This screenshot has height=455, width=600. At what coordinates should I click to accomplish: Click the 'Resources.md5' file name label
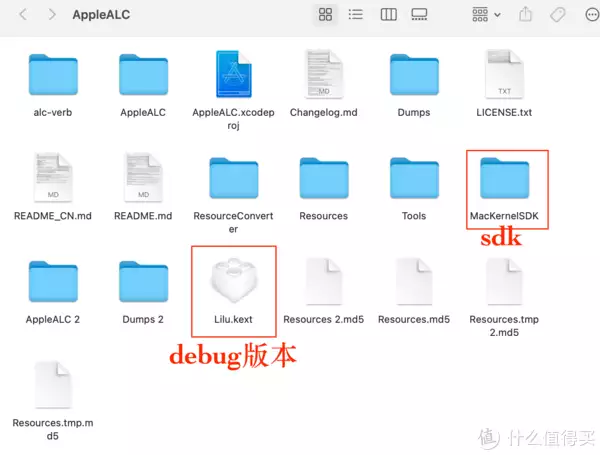click(414, 319)
